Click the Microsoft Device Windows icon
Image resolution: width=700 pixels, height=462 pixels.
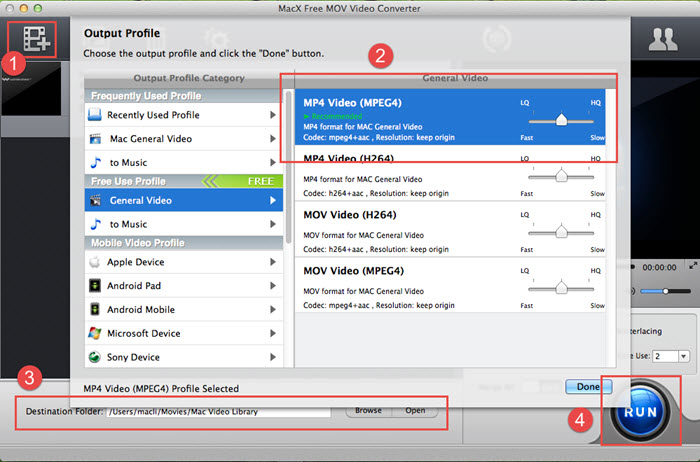[x=95, y=333]
